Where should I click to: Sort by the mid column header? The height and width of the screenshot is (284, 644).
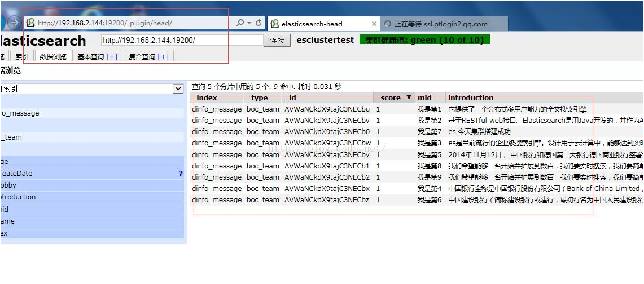430,97
